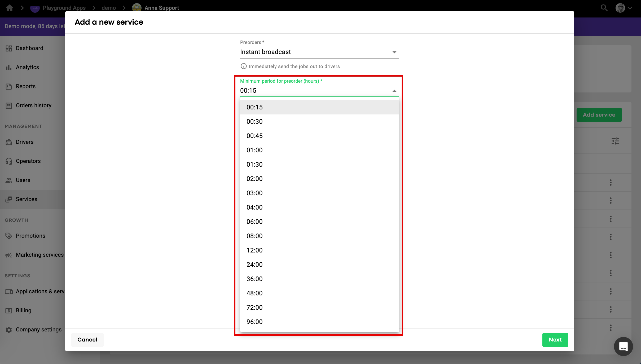Click the filter sliders icon
Screen dimensions: 641x364
click(x=615, y=141)
